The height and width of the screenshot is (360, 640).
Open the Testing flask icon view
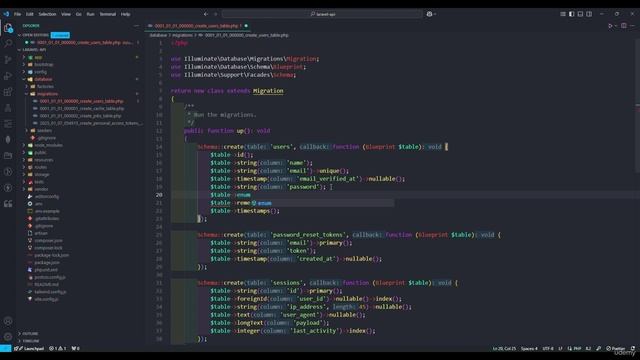(8, 108)
